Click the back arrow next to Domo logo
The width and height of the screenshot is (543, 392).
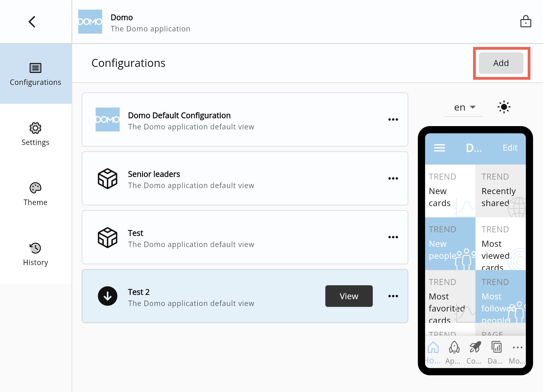pyautogui.click(x=32, y=22)
